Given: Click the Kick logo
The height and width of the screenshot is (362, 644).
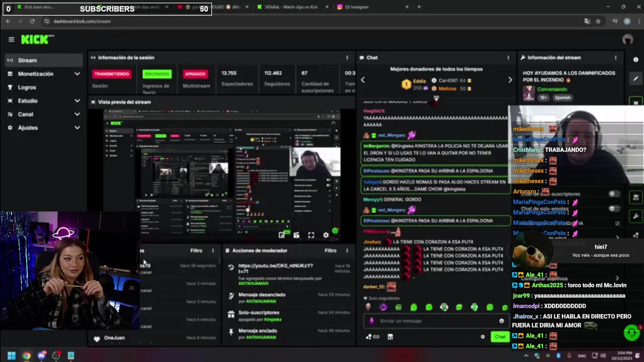Looking at the screenshot, I should (x=37, y=40).
